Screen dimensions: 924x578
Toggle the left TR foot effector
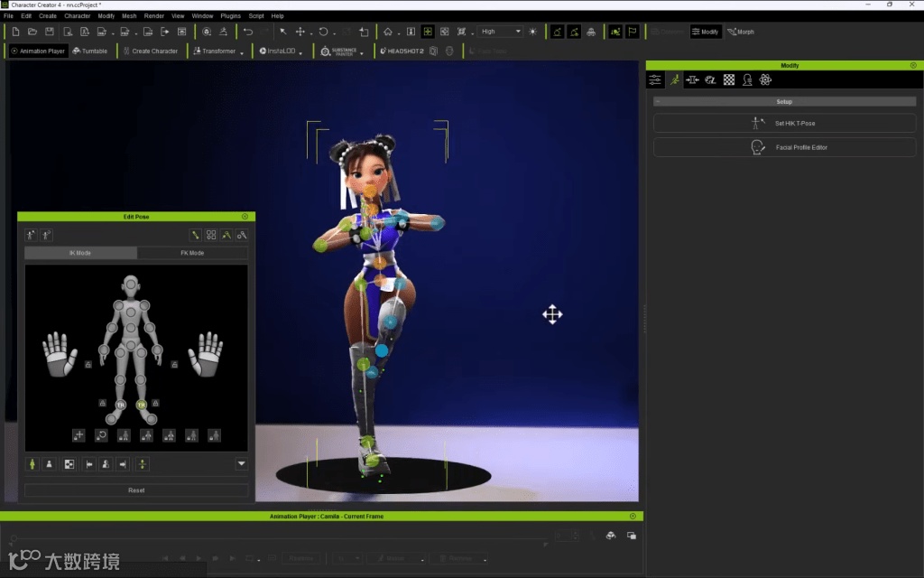(x=121, y=406)
